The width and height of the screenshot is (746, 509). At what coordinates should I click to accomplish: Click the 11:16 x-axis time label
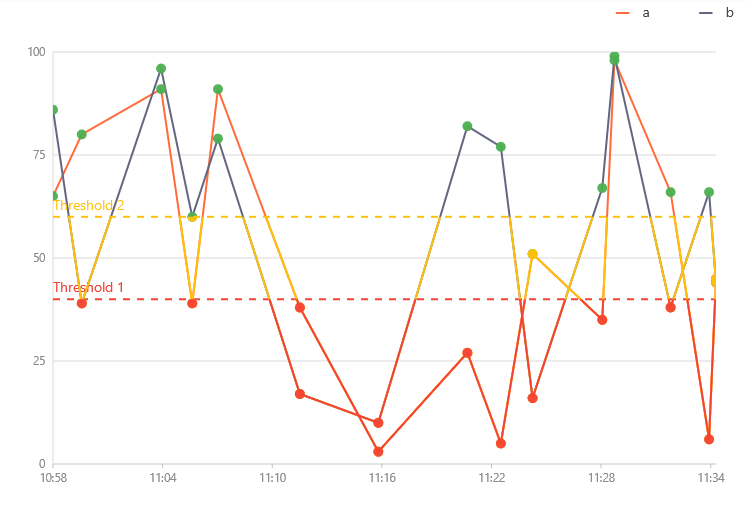(382, 479)
